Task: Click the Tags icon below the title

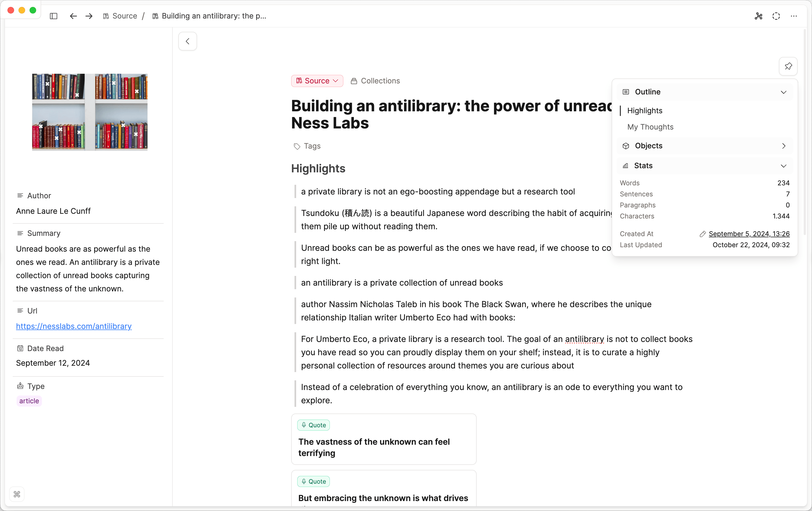Action: tap(297, 146)
